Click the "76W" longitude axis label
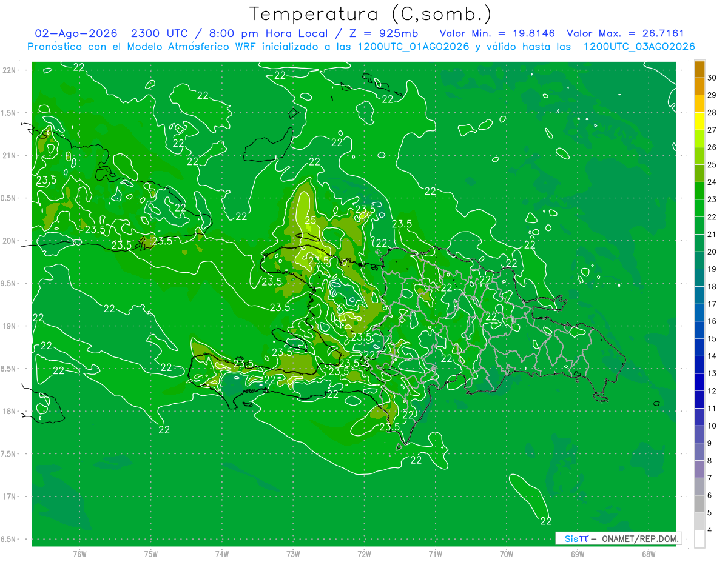The image size is (728, 562). 79,554
